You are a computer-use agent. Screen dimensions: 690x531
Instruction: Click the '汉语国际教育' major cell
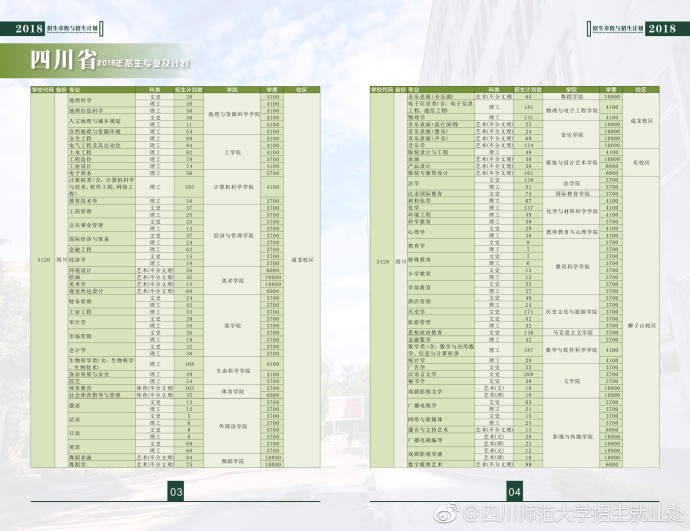[440, 194]
